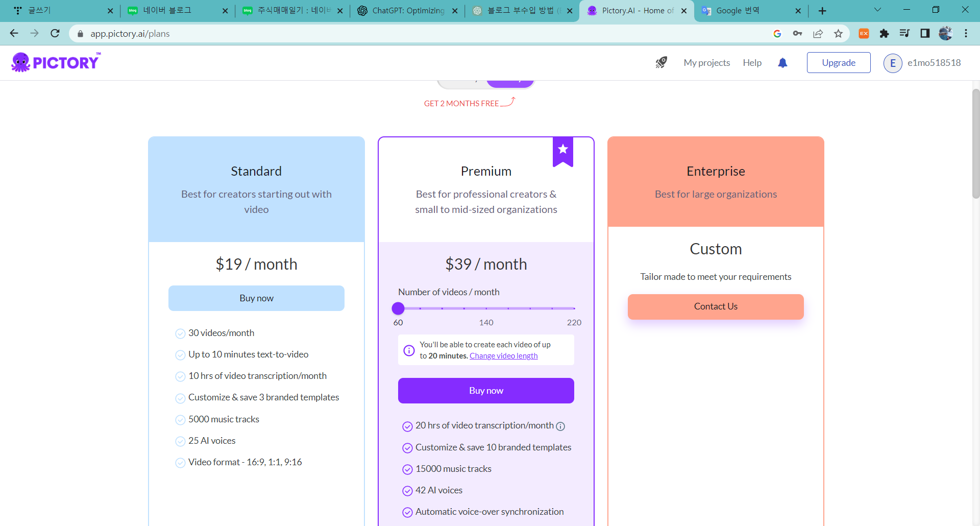
Task: Open the rocket launch icon in header
Action: pos(661,62)
